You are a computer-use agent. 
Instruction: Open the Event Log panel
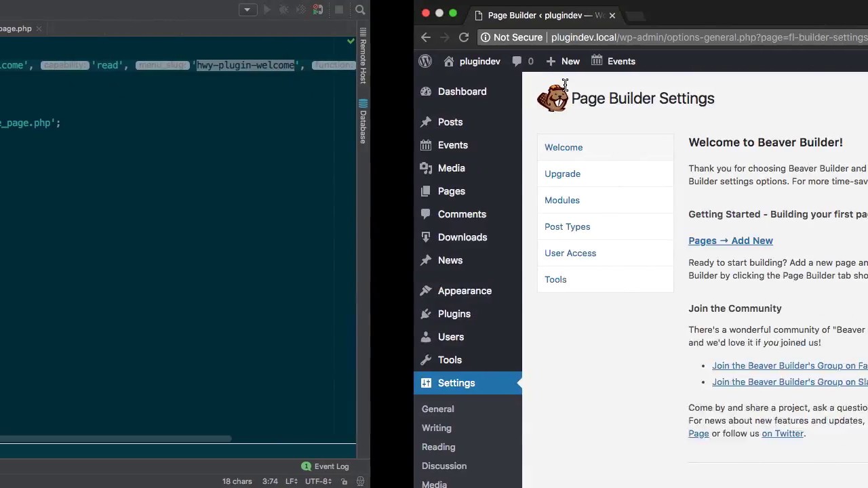[x=325, y=466]
